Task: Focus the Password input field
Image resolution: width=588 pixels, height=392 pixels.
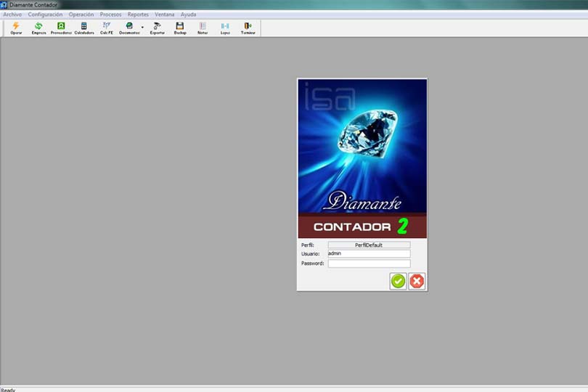Action: 369,264
